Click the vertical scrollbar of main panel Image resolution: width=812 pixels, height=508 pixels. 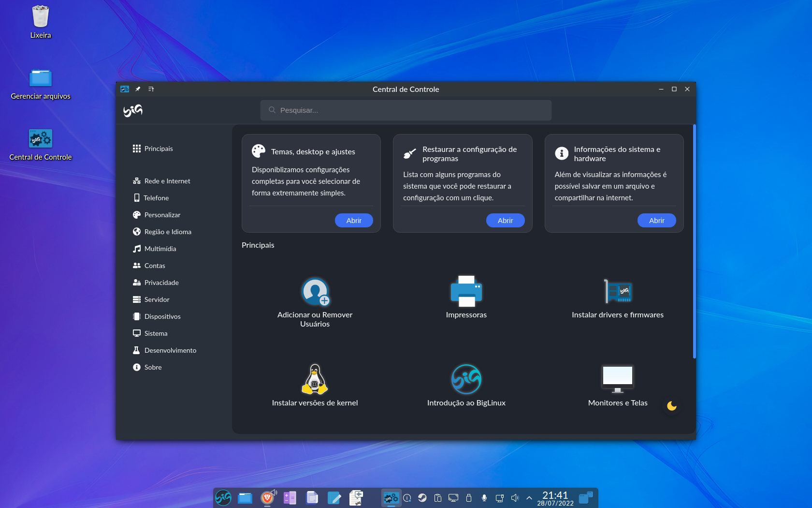(x=694, y=241)
